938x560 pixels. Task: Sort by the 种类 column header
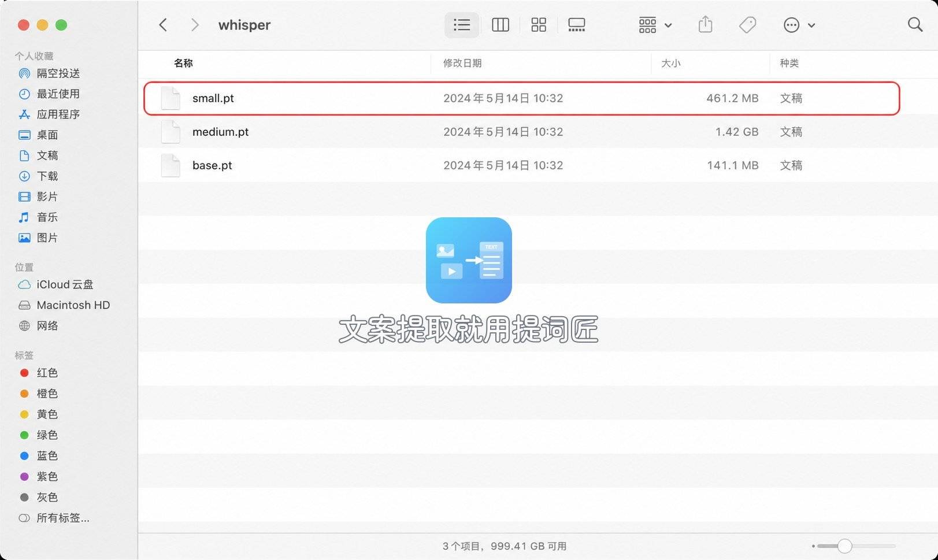click(x=789, y=63)
